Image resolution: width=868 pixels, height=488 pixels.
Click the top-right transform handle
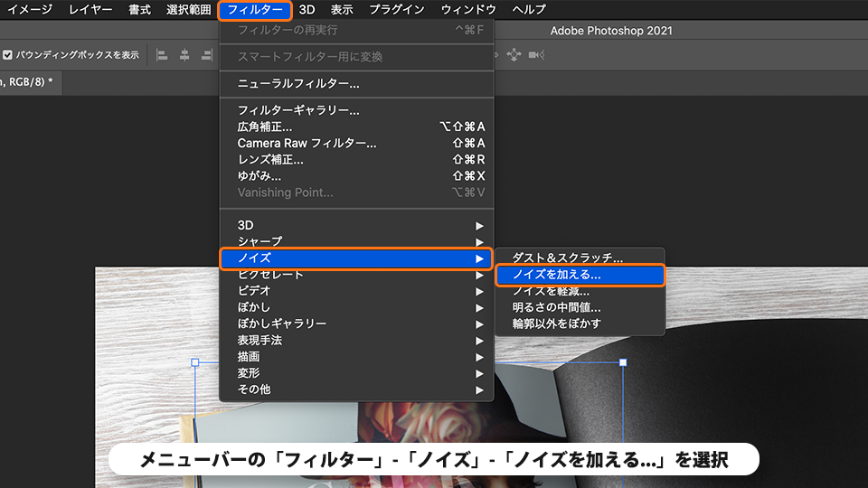click(x=623, y=362)
